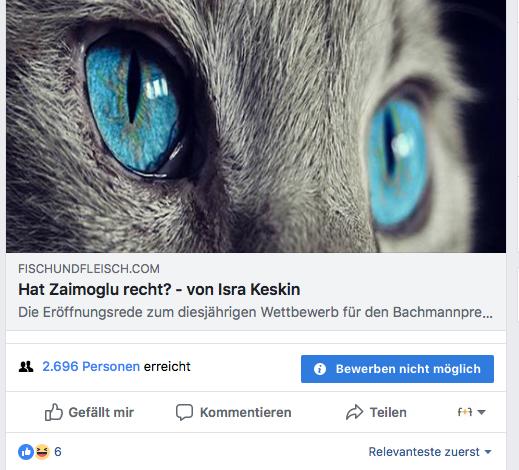
Task: Open the post-as identity dropdown arrow
Action: pyautogui.click(x=481, y=412)
